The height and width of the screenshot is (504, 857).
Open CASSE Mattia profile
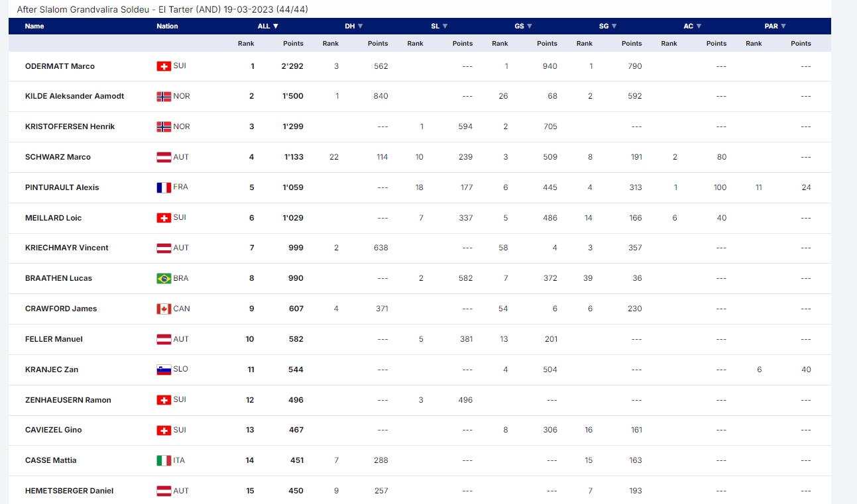tap(50, 460)
